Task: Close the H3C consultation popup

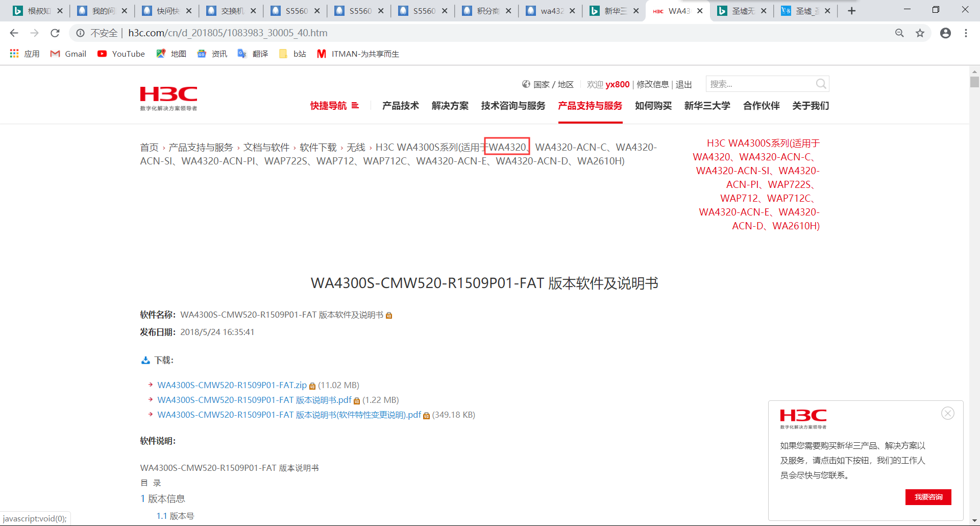Action: point(948,413)
